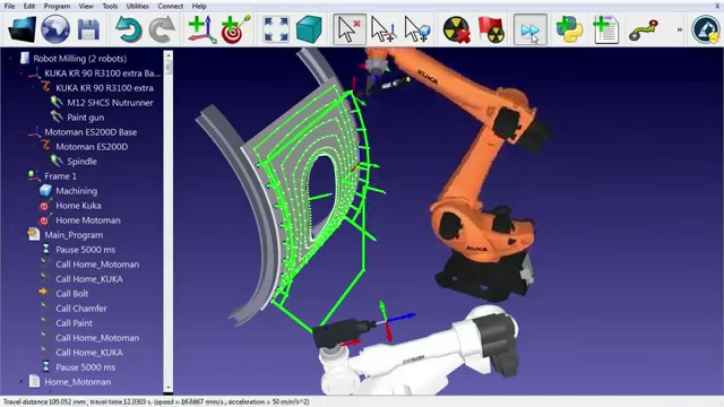Select the isometric view cube icon
The height and width of the screenshot is (407, 724).
309,29
